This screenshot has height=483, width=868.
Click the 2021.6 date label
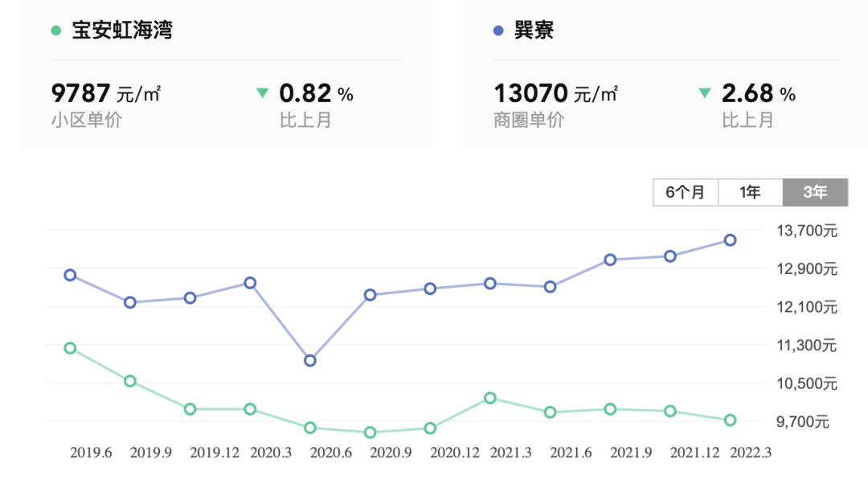pos(571,452)
